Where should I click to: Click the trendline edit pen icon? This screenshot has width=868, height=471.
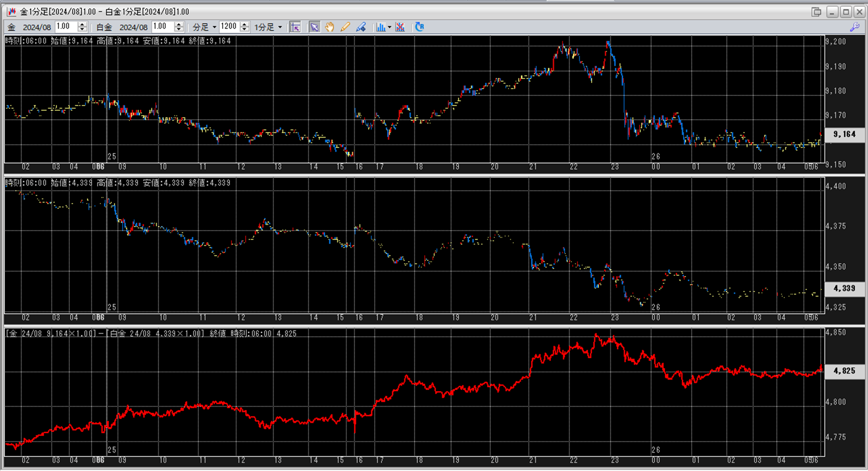pyautogui.click(x=361, y=27)
